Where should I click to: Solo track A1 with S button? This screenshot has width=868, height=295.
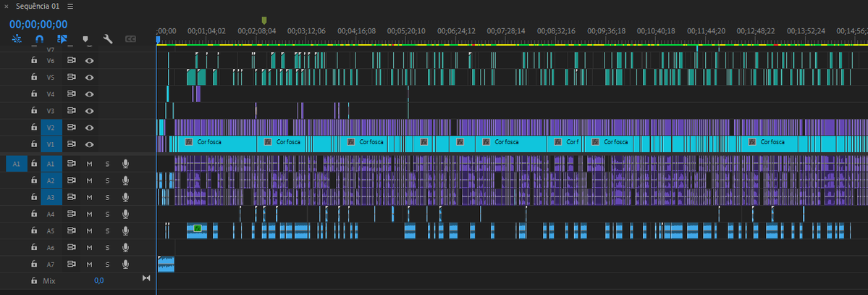tap(107, 164)
